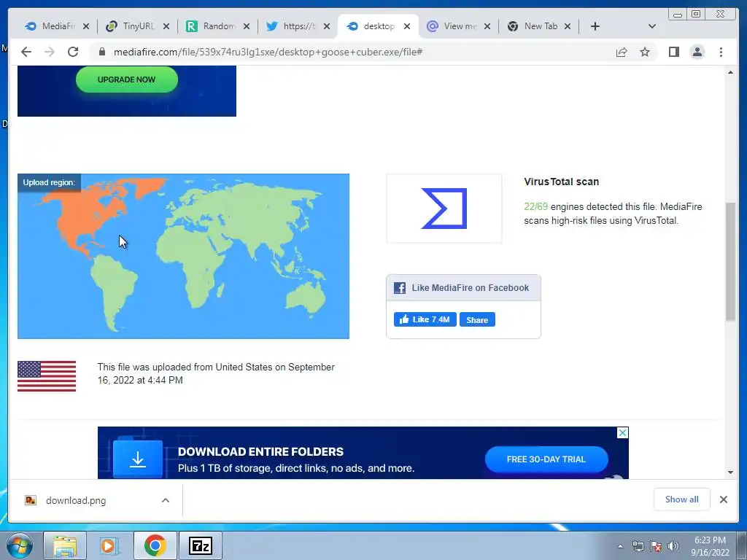747x560 pixels.
Task: Open the Chrome profile avatar
Action: click(x=697, y=52)
